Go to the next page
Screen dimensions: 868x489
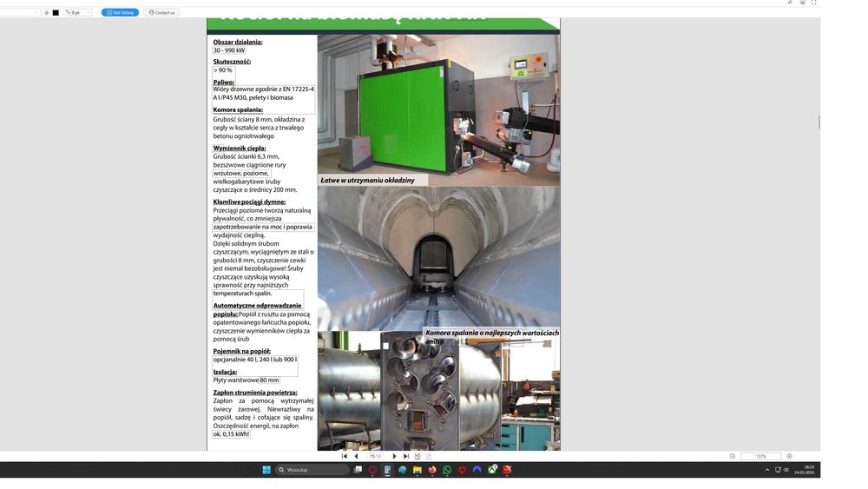[394, 456]
